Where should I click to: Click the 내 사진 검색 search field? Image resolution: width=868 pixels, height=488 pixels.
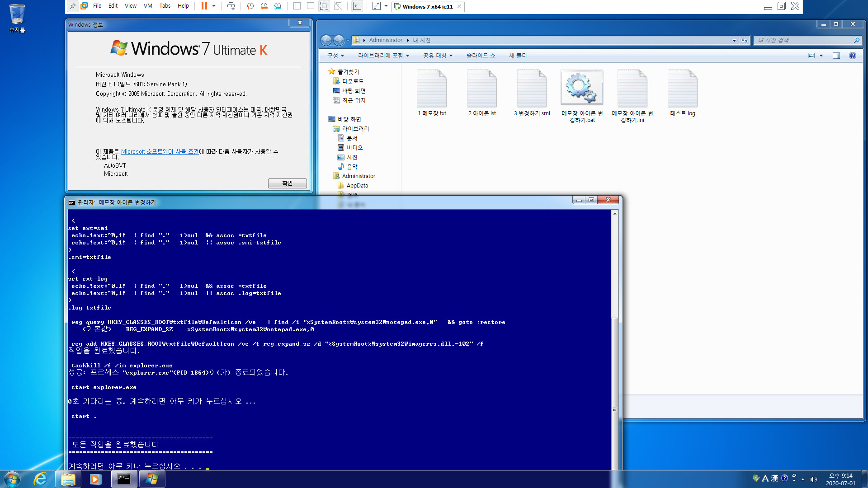coord(807,41)
